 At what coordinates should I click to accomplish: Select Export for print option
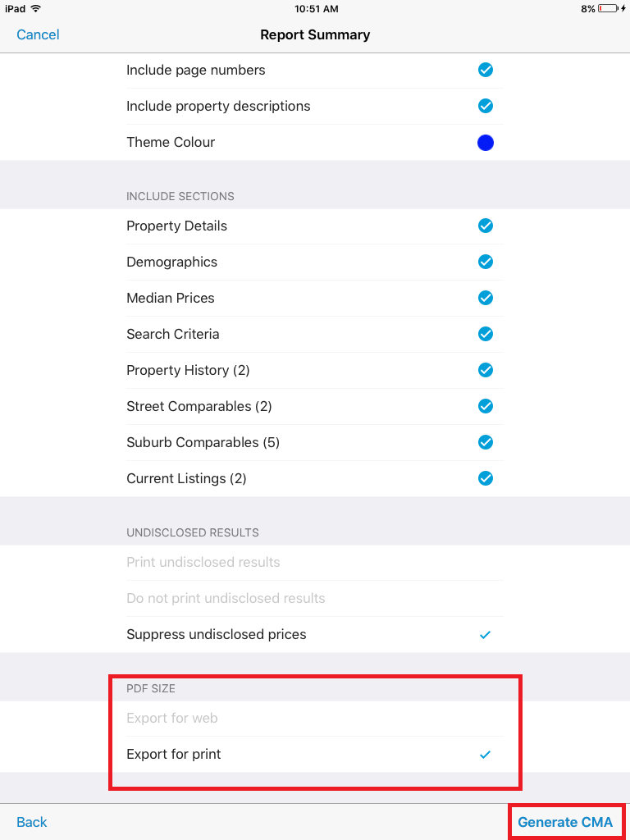[174, 755]
